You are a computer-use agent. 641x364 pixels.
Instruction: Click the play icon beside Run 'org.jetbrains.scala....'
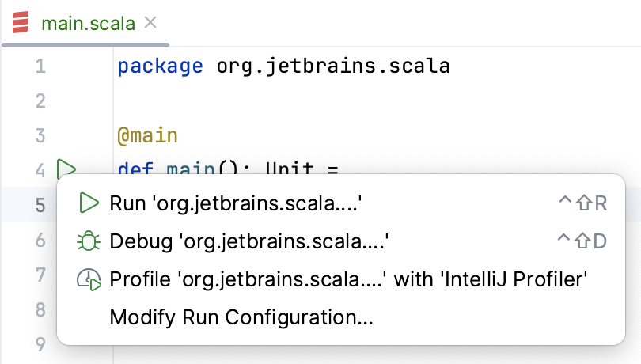point(88,203)
